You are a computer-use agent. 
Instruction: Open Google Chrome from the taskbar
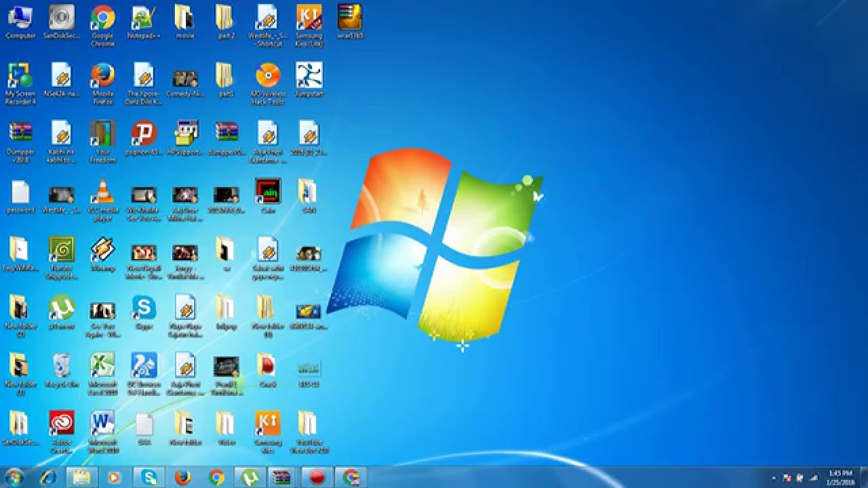tap(216, 478)
